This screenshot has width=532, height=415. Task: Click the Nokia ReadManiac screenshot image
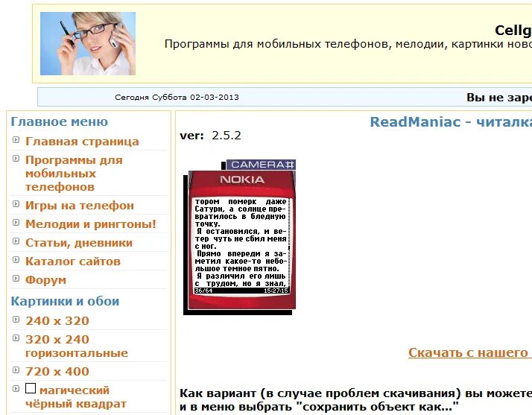[239, 237]
